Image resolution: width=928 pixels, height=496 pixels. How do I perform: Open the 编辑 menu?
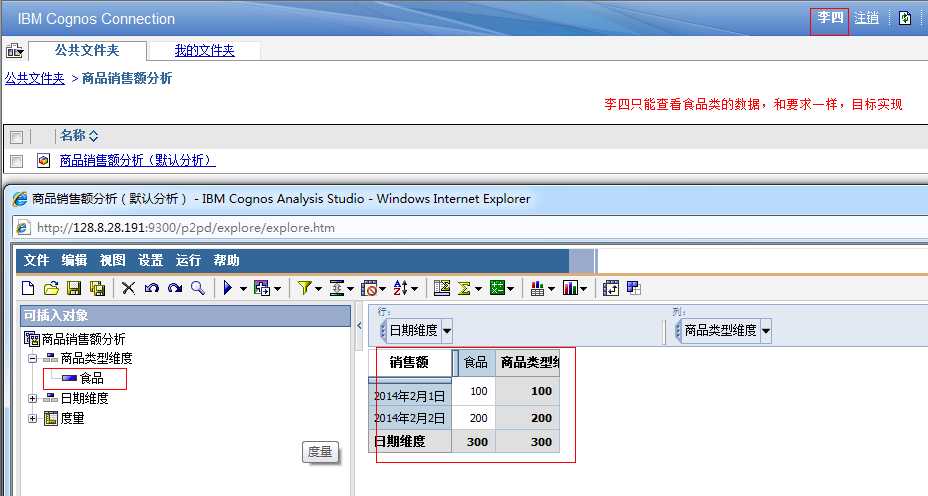tap(74, 260)
